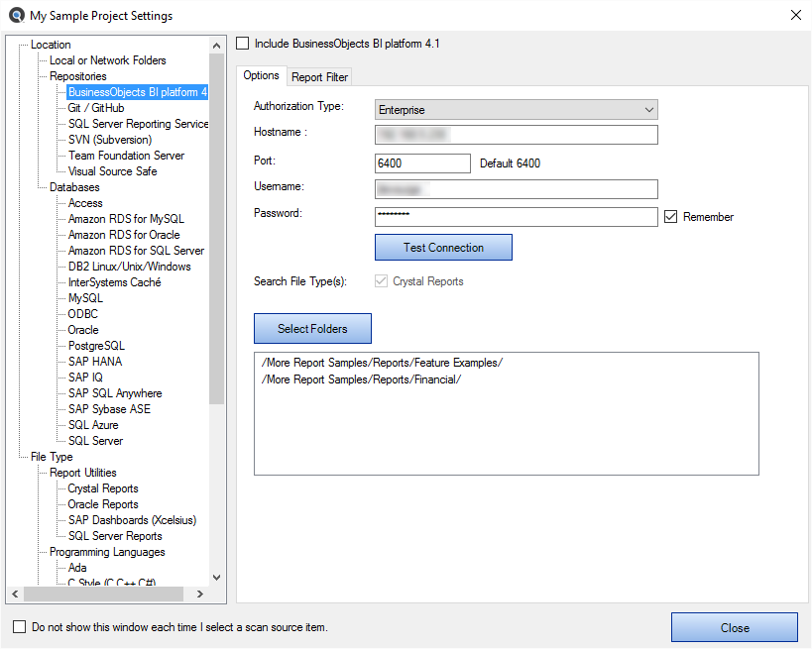Click the Close button at bottom

(x=735, y=627)
